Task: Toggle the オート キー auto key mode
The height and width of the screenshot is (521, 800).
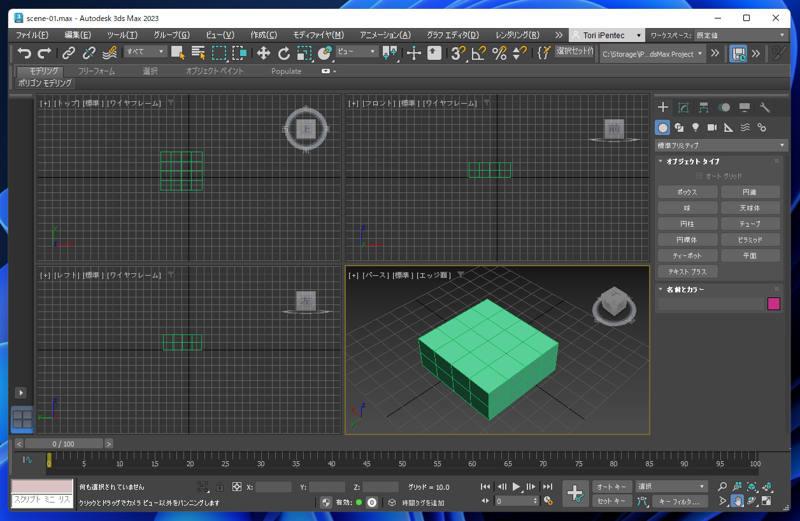Action: [x=611, y=487]
